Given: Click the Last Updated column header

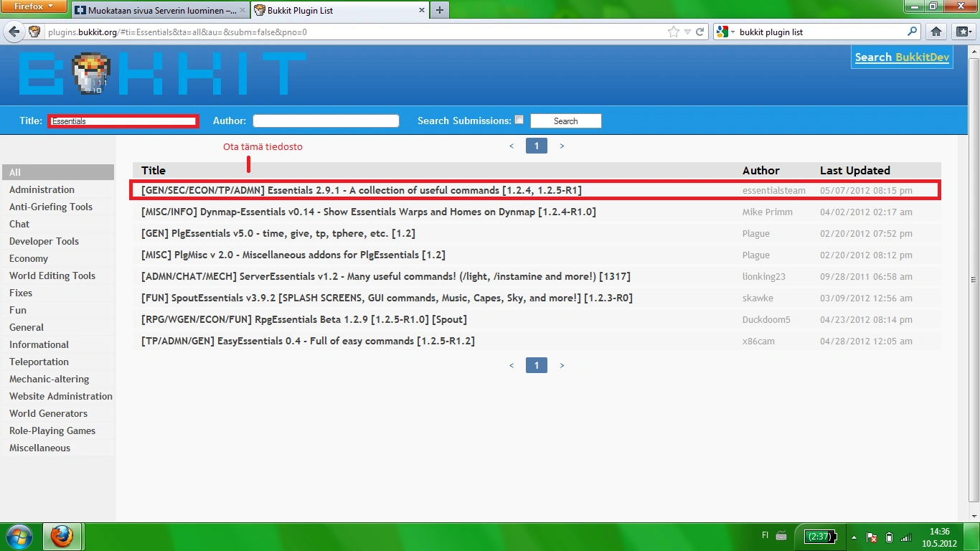Looking at the screenshot, I should click(855, 170).
